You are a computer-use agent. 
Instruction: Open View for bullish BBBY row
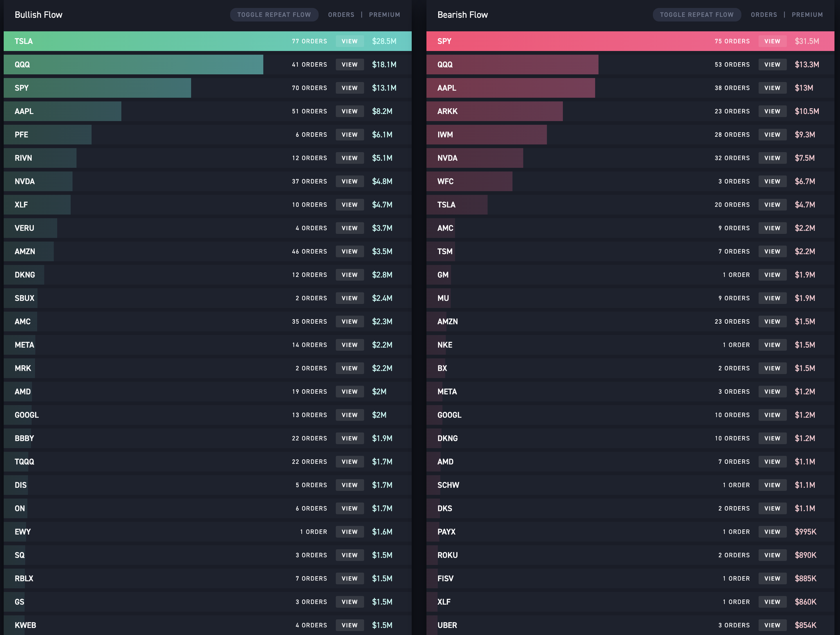point(349,438)
